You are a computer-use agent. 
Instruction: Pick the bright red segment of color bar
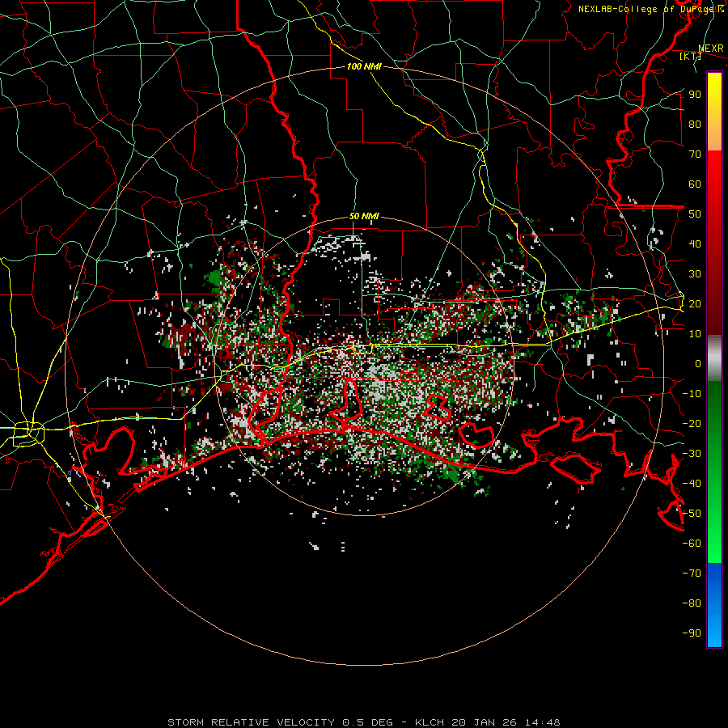click(714, 171)
